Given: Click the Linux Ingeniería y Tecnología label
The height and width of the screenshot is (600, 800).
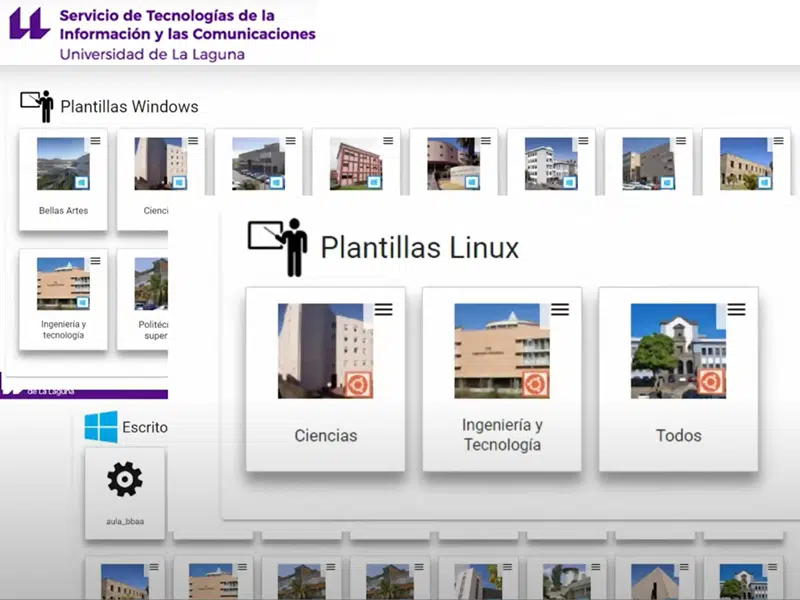Looking at the screenshot, I should pyautogui.click(x=502, y=435).
